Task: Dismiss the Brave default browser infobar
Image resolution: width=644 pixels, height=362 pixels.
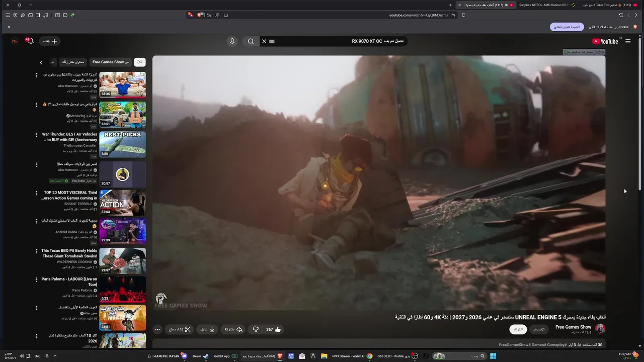Action: click(x=9, y=27)
